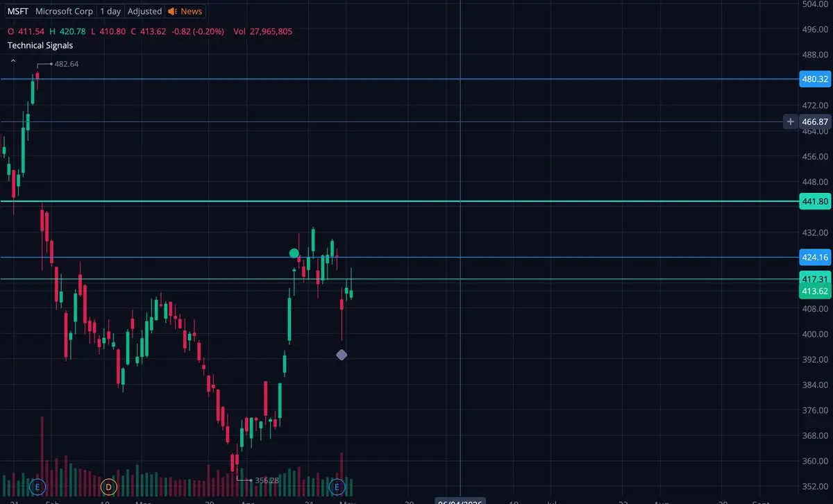Click the 368.00 axis label
Viewport: 833px width, 504px height.
point(815,435)
